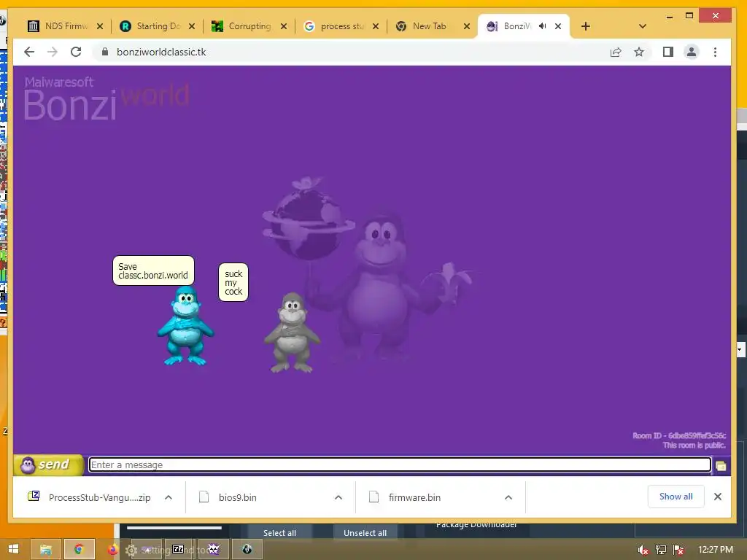Viewport: 747px width, 560px height.
Task: Expand options for firmware.bin download
Action: tap(508, 497)
